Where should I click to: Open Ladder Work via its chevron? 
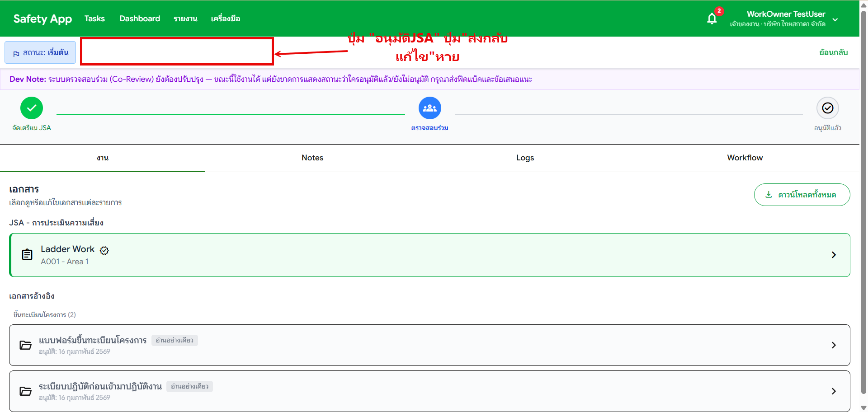tap(834, 254)
